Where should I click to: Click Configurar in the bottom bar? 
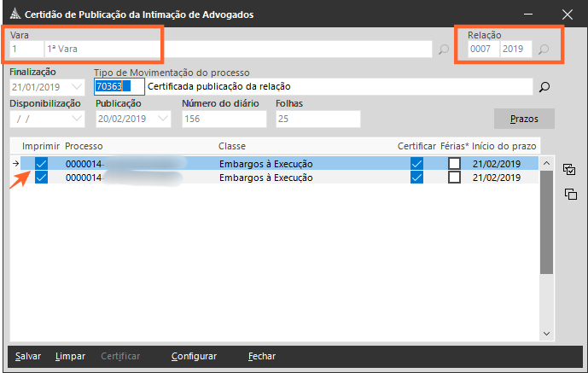point(194,356)
